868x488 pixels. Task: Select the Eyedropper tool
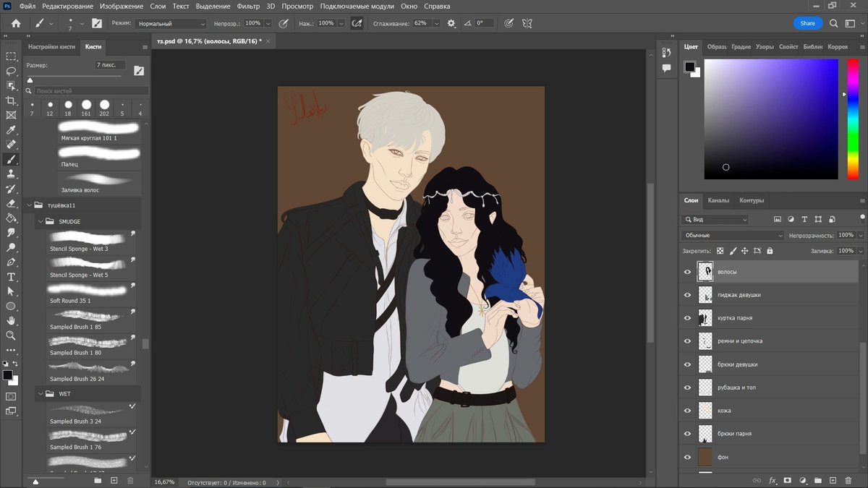pyautogui.click(x=11, y=130)
